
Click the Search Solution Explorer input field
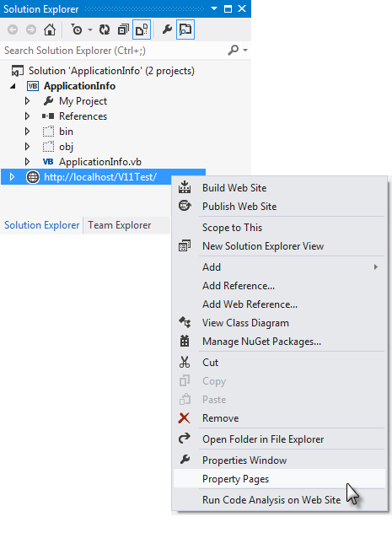[114, 51]
